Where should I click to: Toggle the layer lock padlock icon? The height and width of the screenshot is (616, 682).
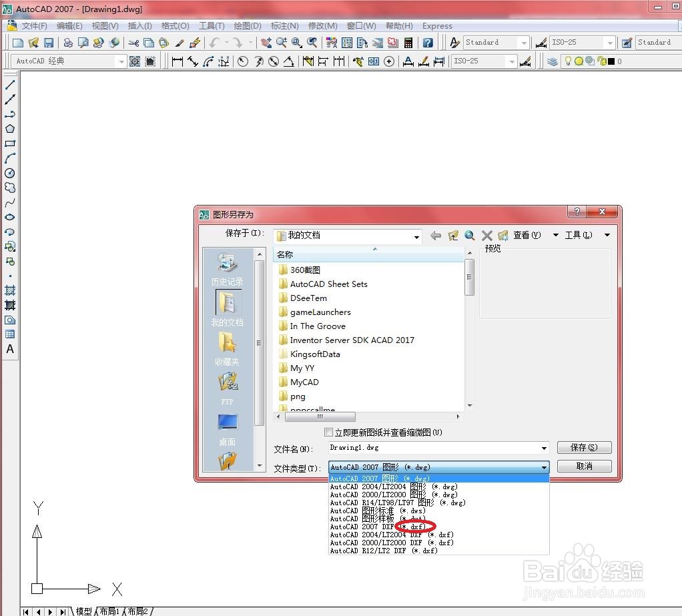tap(602, 61)
